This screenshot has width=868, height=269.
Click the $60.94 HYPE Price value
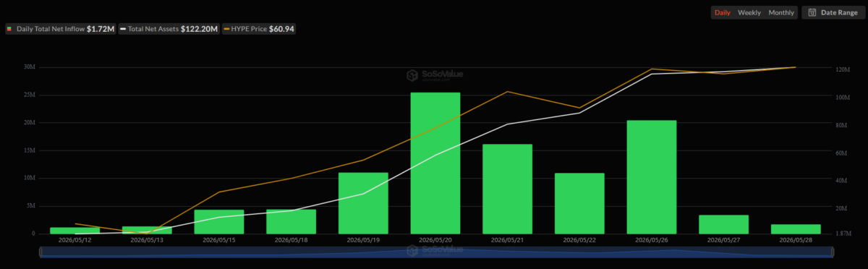[281, 29]
